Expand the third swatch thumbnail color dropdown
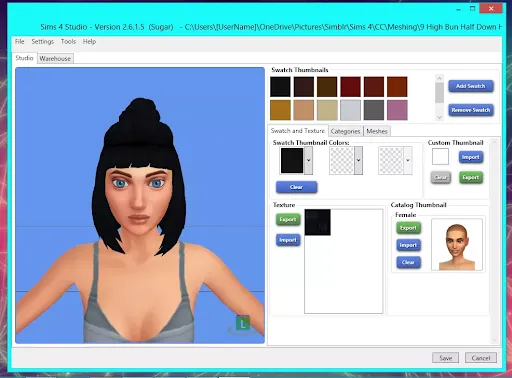Image resolution: width=512 pixels, height=378 pixels. point(408,160)
